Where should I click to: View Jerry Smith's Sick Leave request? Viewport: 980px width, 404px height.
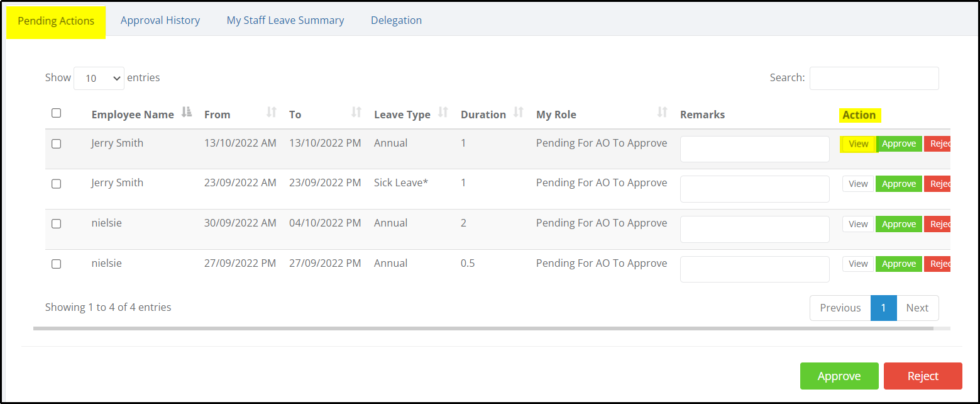858,184
